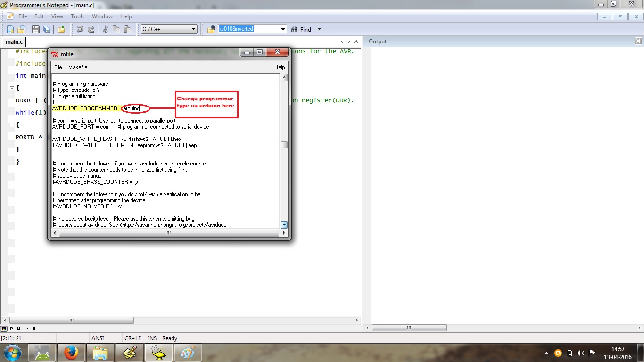
Task: Save the current file via the floppy icon
Action: tap(36, 29)
